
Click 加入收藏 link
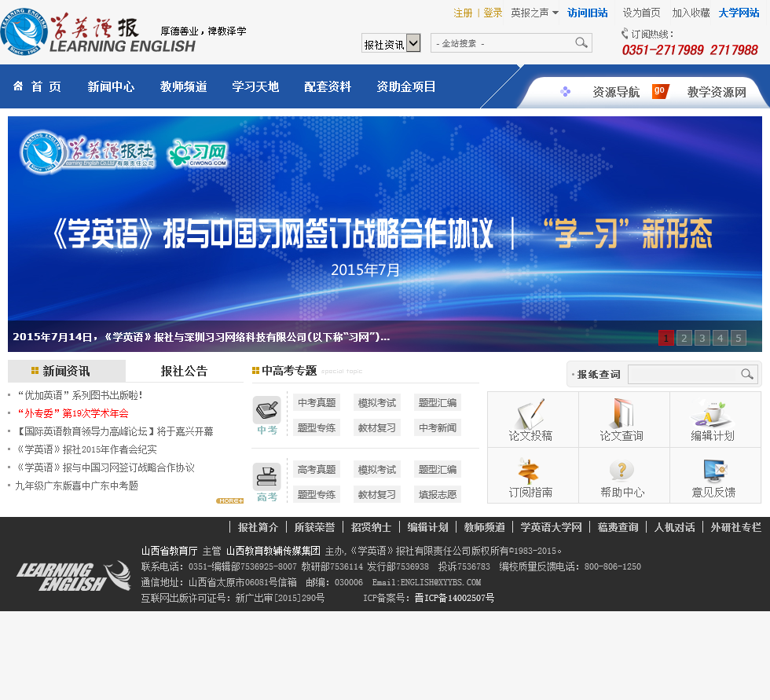pyautogui.click(x=691, y=13)
